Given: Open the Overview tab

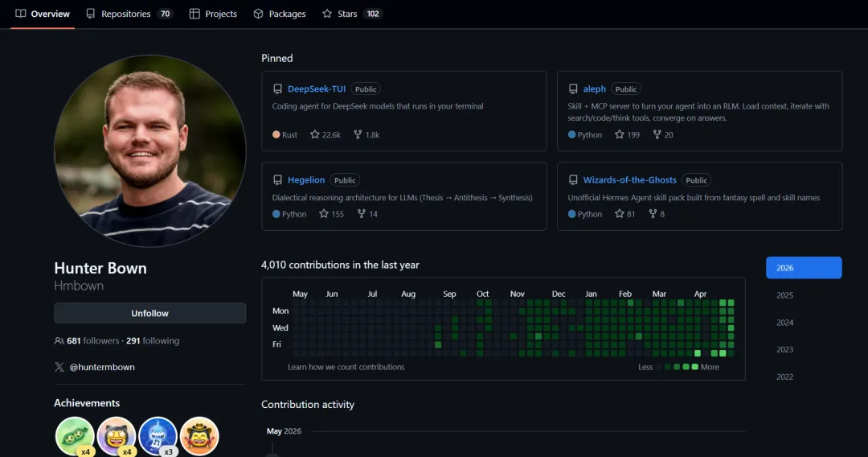Looking at the screenshot, I should 43,14.
